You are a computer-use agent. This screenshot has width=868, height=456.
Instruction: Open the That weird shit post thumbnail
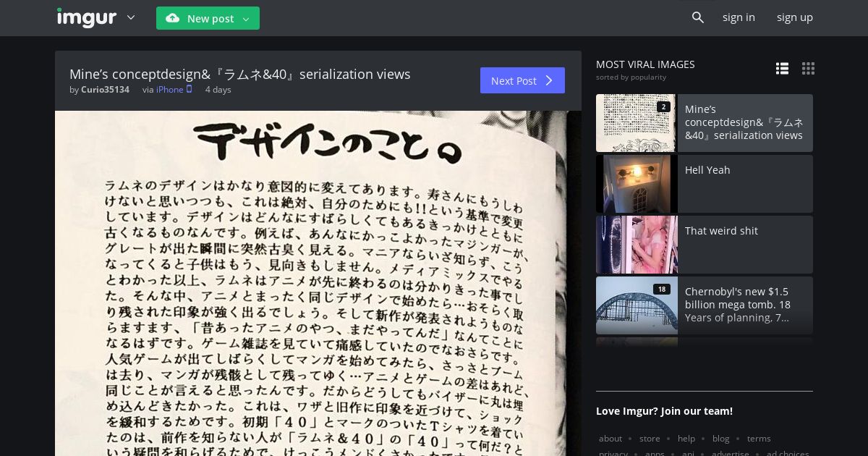pos(637,245)
